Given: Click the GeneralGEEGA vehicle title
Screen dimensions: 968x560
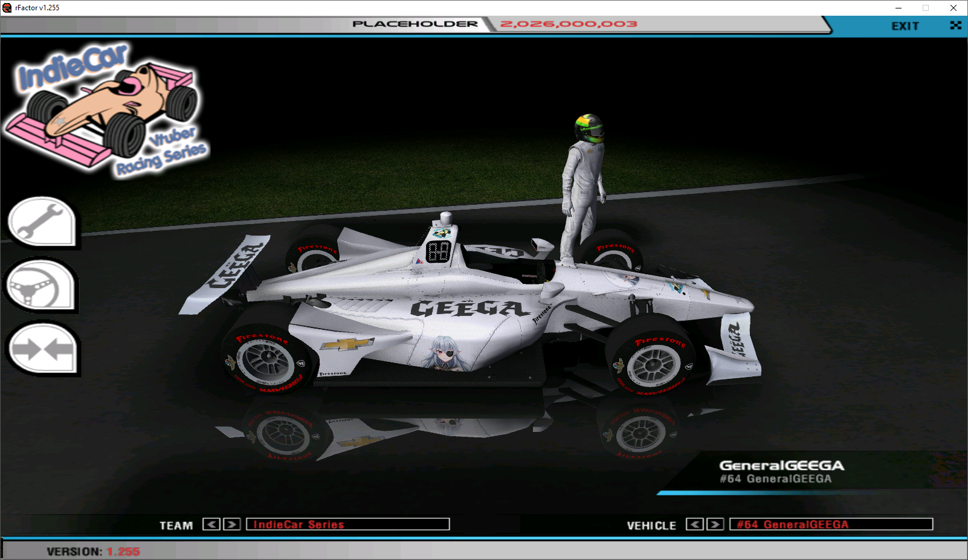Looking at the screenshot, I should 781,465.
